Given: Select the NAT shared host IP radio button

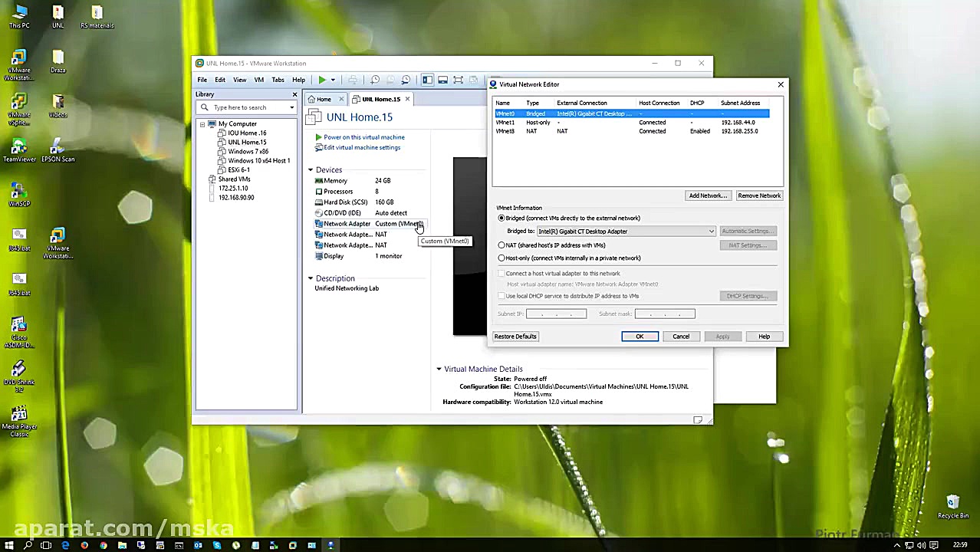Looking at the screenshot, I should coord(502,245).
